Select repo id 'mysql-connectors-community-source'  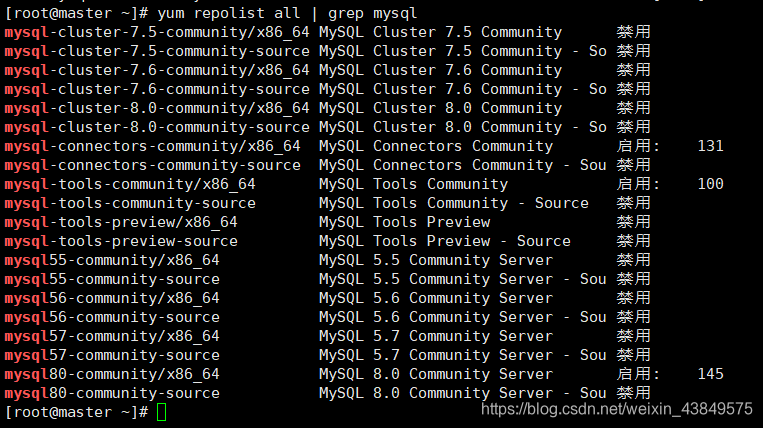coord(153,165)
